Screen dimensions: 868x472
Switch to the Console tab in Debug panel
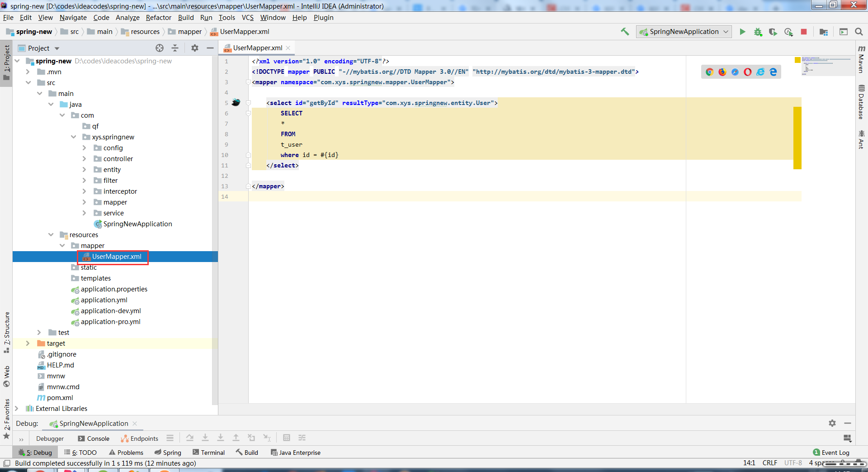[94, 439]
